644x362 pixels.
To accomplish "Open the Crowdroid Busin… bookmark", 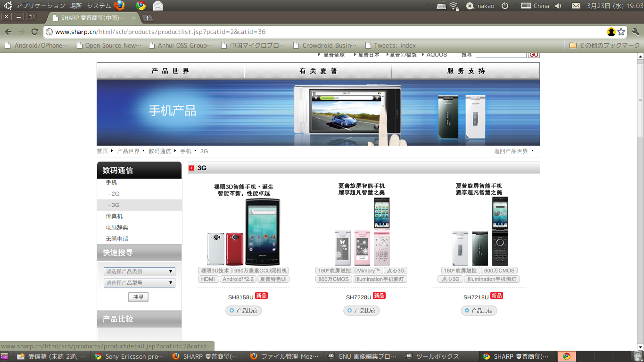I will coord(325,45).
